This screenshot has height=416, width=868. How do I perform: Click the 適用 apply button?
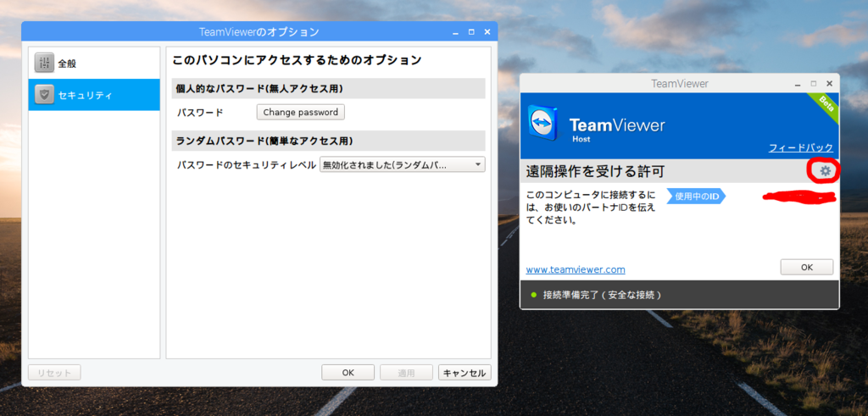(x=406, y=373)
